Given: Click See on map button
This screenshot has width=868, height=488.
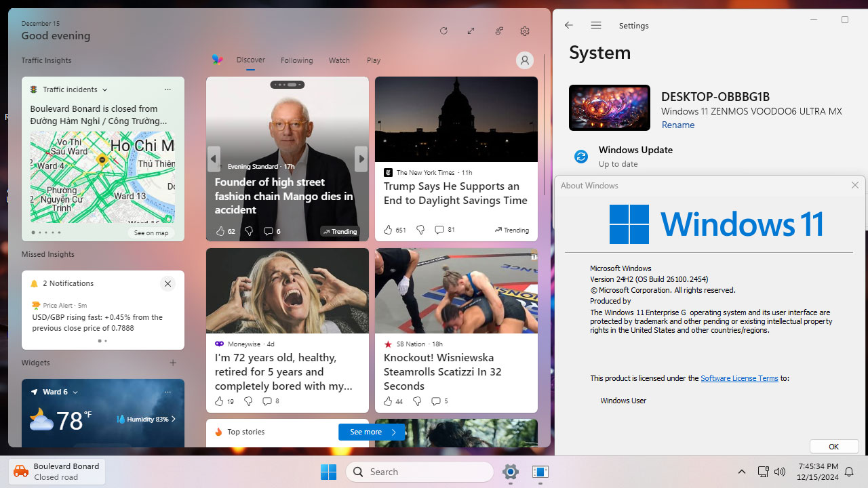Looking at the screenshot, I should point(151,232).
